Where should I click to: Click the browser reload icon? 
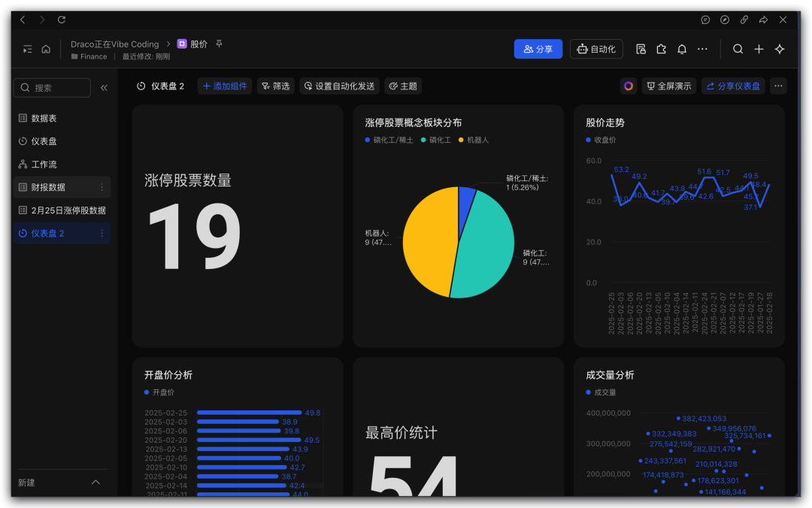click(62, 20)
